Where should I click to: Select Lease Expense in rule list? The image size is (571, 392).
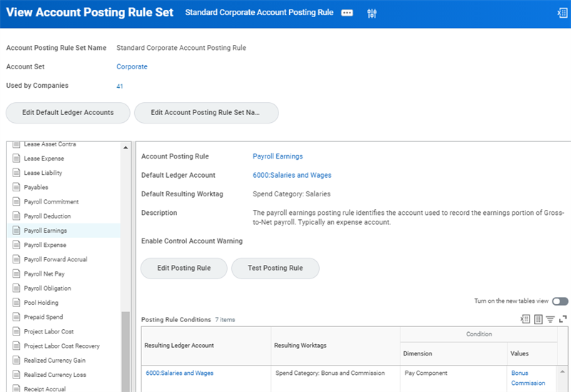(44, 159)
